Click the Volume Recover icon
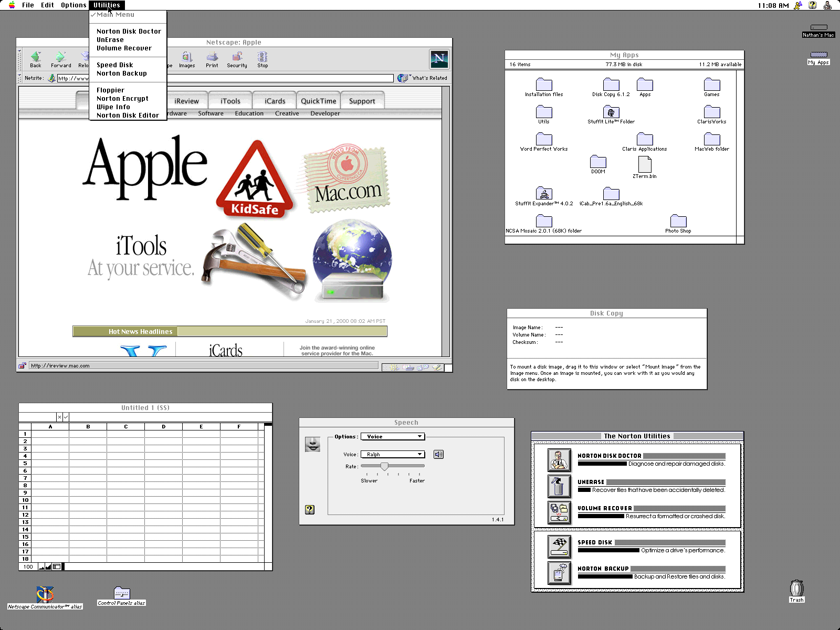Screen dimensions: 840x630 559,512
